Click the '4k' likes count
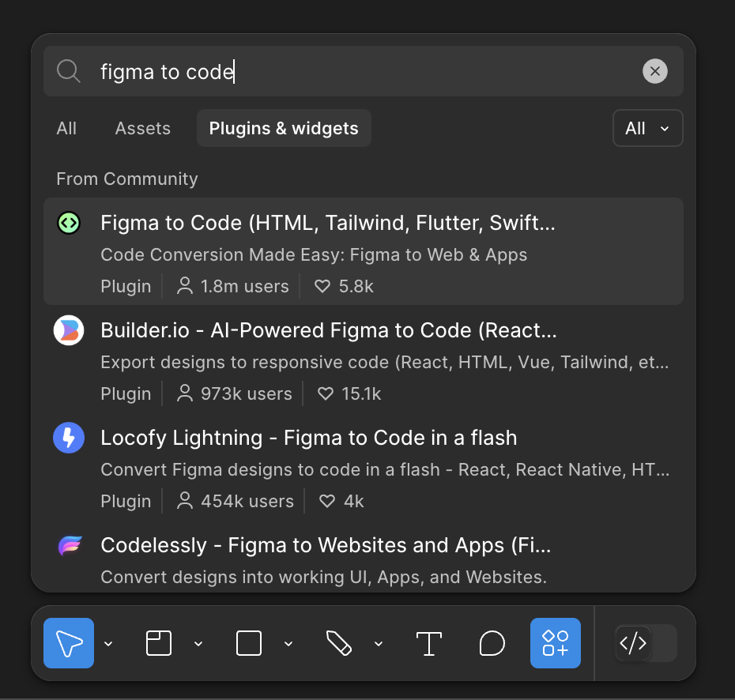 [353, 502]
